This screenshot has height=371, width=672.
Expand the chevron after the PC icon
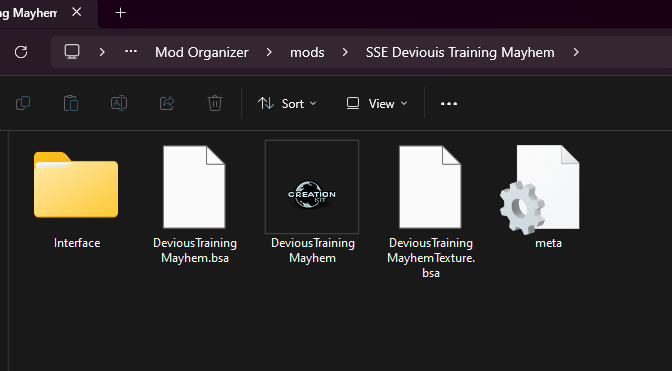tap(102, 52)
